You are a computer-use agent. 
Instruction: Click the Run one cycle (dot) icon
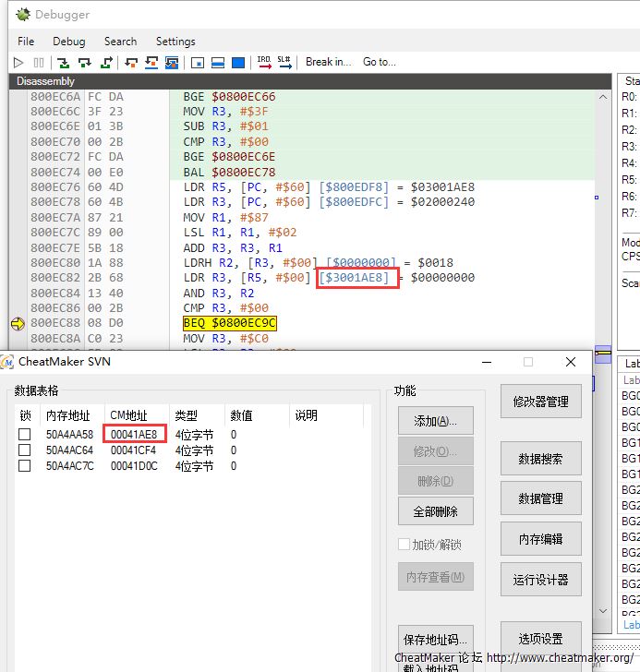pyautogui.click(x=198, y=63)
